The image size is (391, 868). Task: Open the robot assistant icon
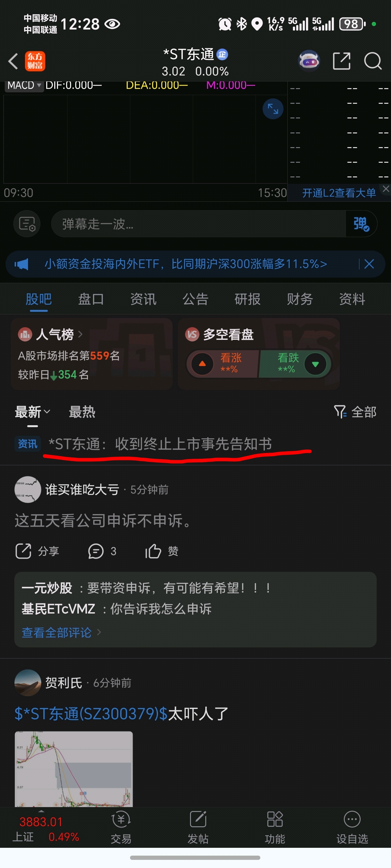(309, 61)
